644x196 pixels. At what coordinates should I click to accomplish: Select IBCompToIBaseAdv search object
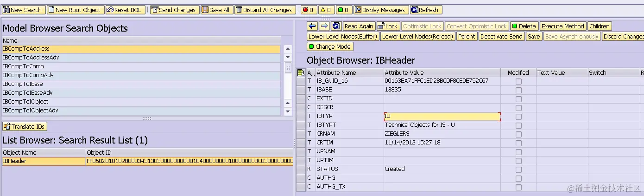pyautogui.click(x=141, y=93)
